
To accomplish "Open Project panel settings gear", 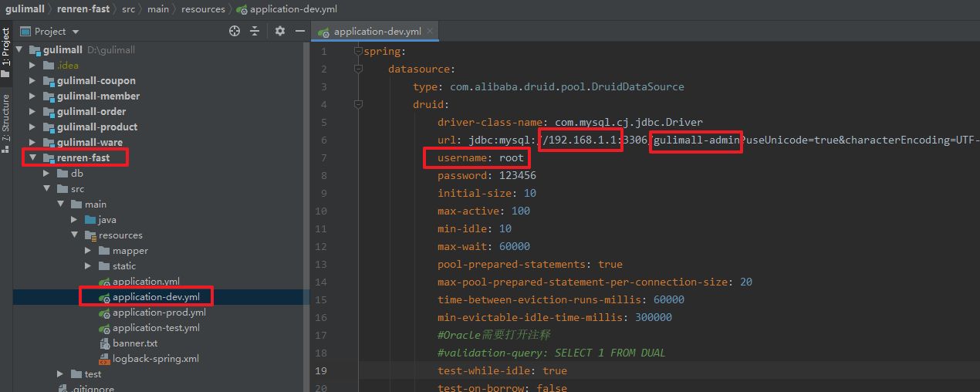I will (280, 31).
